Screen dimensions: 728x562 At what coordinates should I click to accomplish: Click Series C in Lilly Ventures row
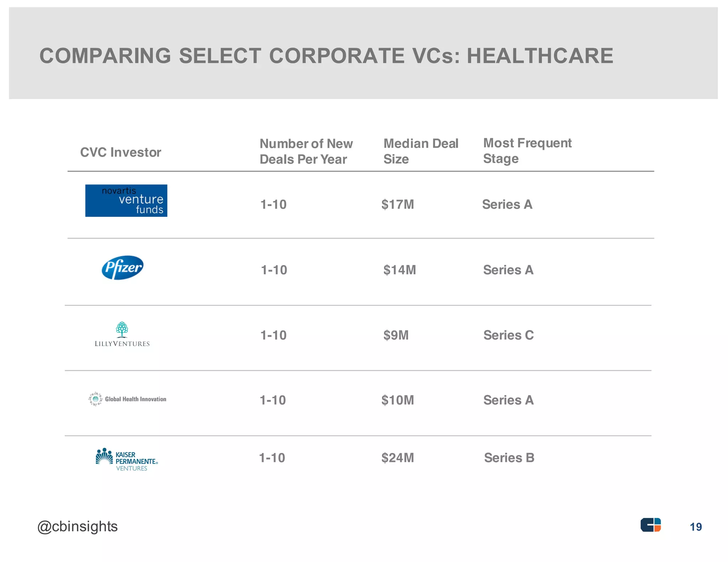509,335
